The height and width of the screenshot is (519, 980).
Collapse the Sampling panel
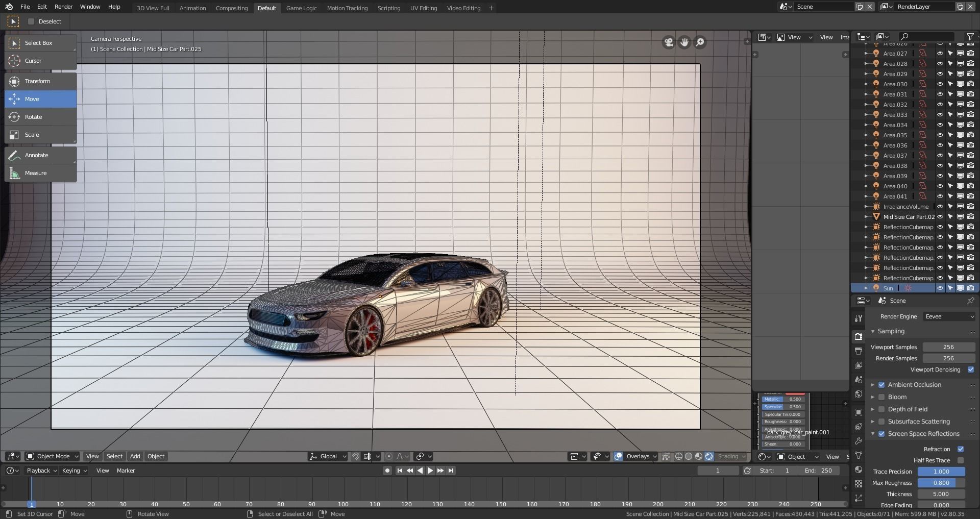click(x=873, y=331)
